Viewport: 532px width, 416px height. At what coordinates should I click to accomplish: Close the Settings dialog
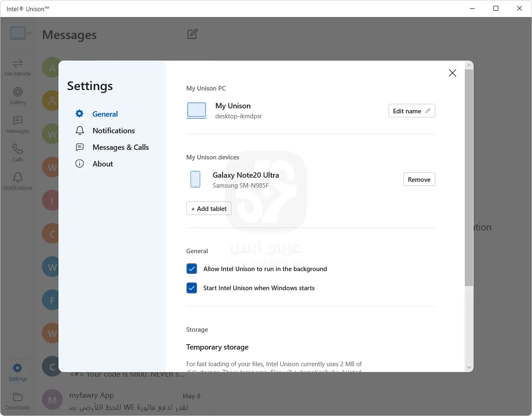tap(452, 73)
